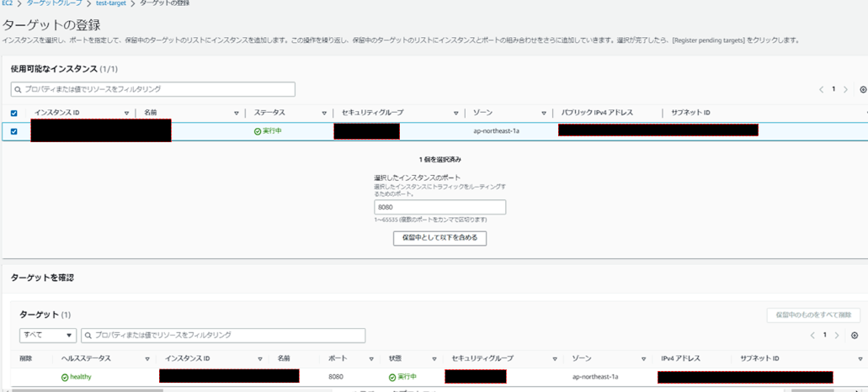Toggle the select-all instances header checkbox
The width and height of the screenshot is (868, 392).
(x=13, y=114)
